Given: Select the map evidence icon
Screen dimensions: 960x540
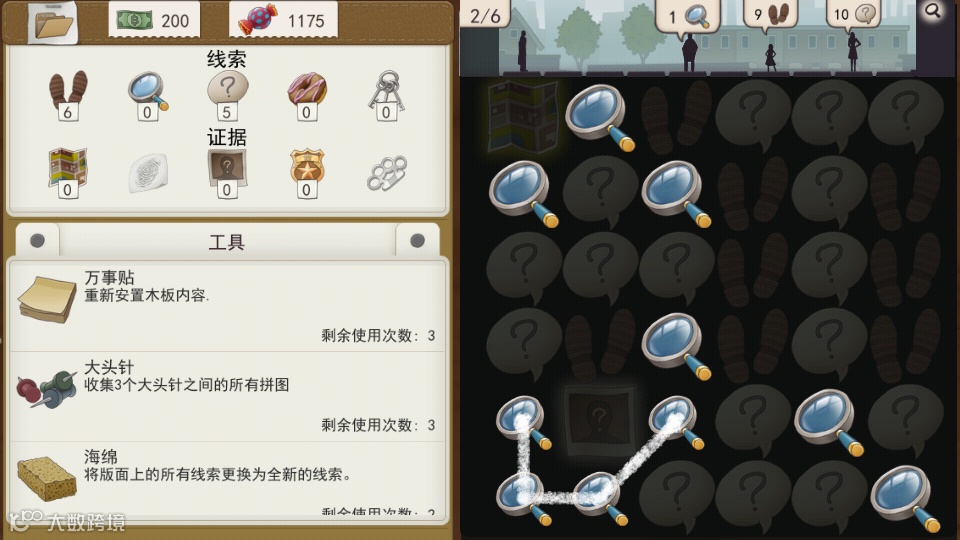Looking at the screenshot, I should [x=67, y=172].
